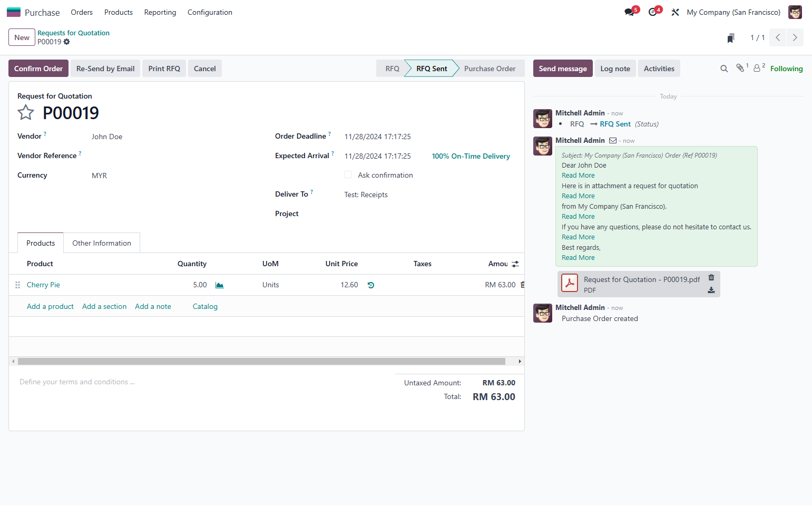This screenshot has width=812, height=505.
Task: Show followers via the person icon
Action: (x=757, y=68)
